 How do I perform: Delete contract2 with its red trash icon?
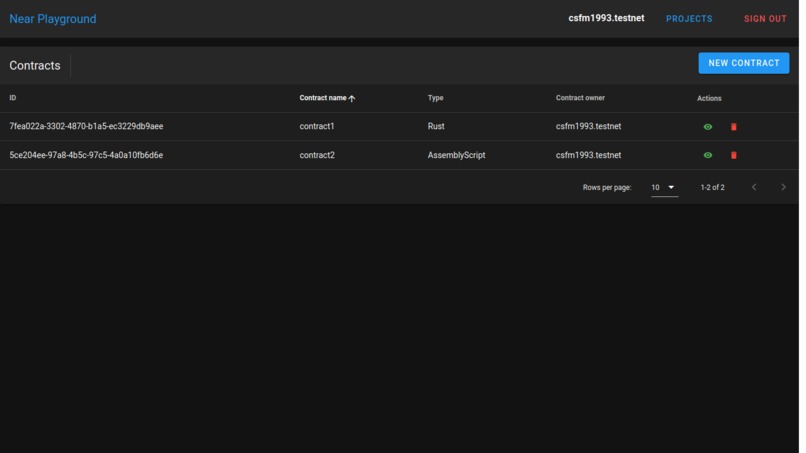(x=734, y=155)
